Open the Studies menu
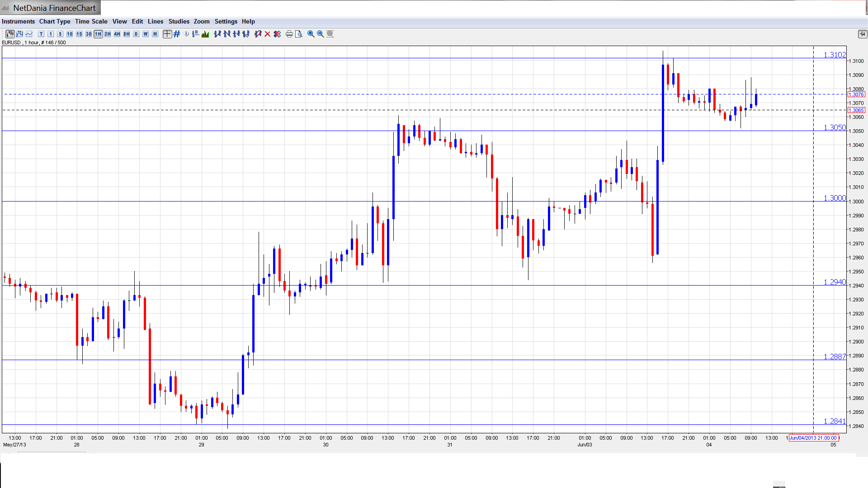 [179, 21]
